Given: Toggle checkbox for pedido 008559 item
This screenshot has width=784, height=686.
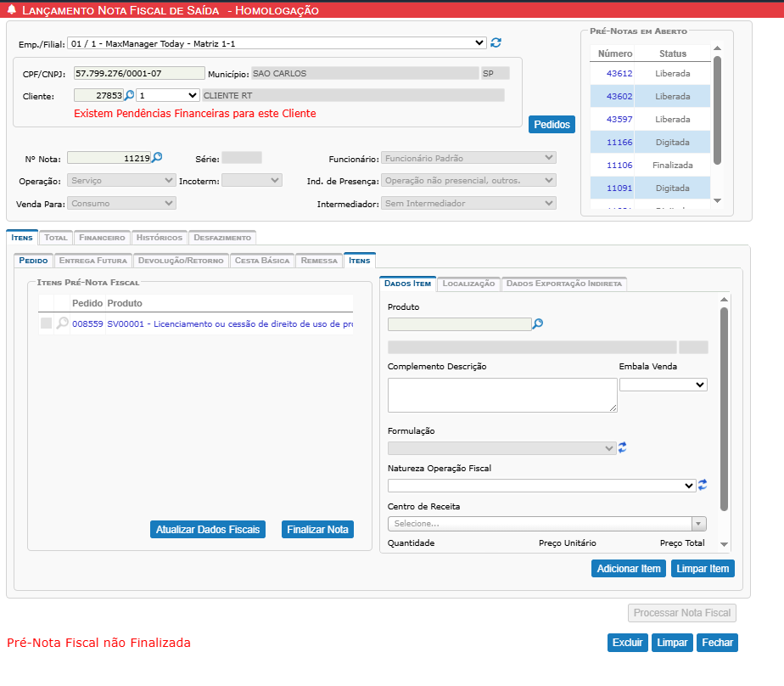Looking at the screenshot, I should coord(46,323).
